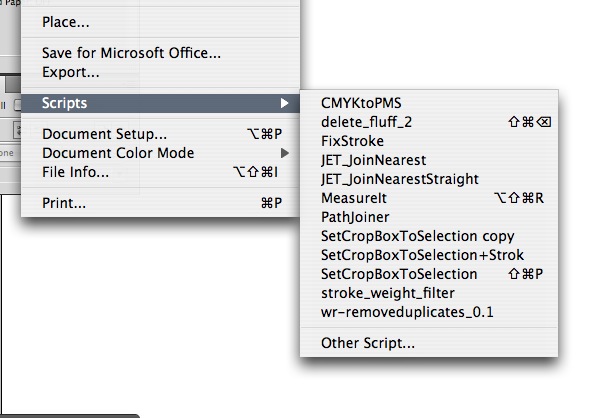Run the CMYKtoPMS script
The image size is (614, 418).
(x=429, y=103)
